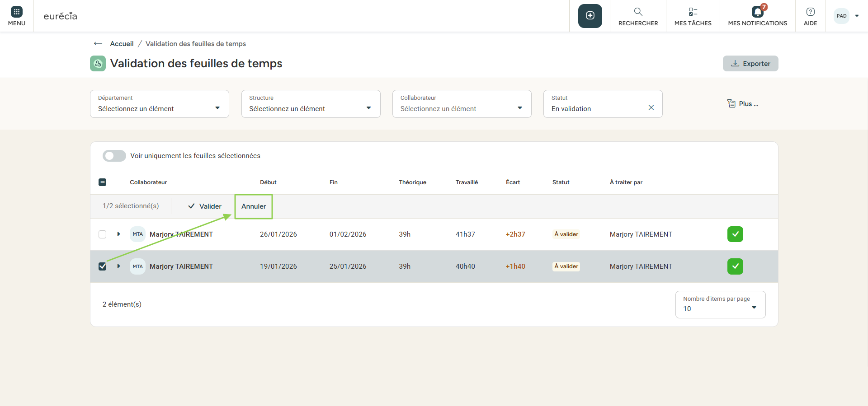This screenshot has width=868, height=406.
Task: Open the PAD user profile menu
Action: (846, 16)
